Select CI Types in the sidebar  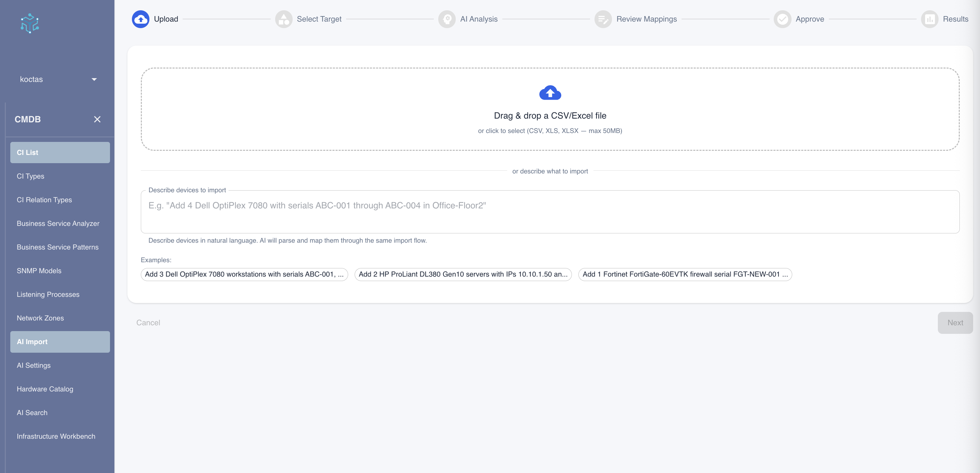(30, 176)
